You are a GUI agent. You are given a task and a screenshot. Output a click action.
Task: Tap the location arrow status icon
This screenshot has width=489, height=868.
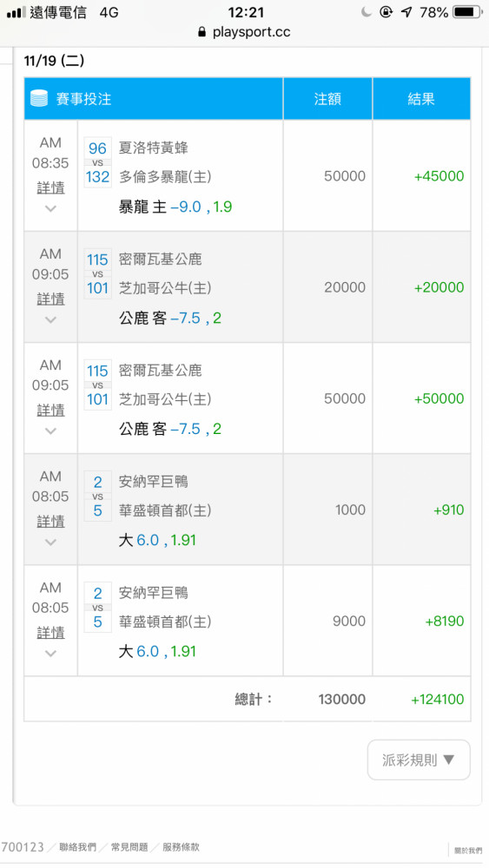[x=406, y=11]
